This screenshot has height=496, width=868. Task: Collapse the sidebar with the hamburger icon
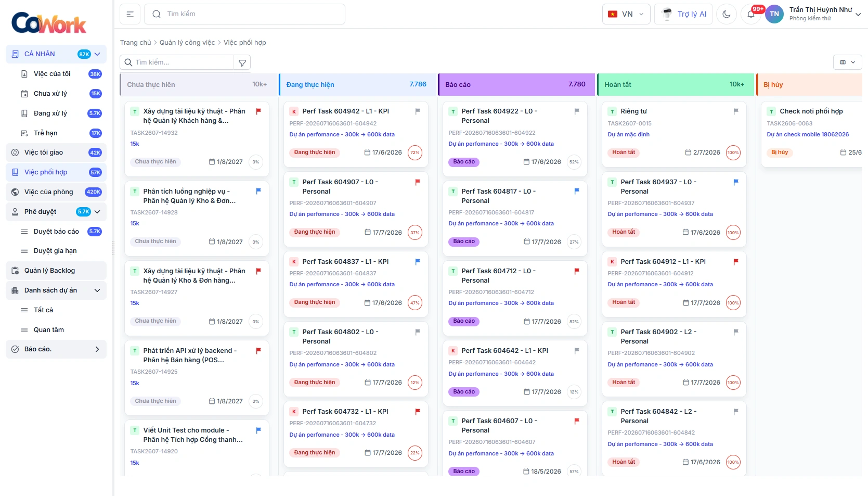pyautogui.click(x=130, y=14)
